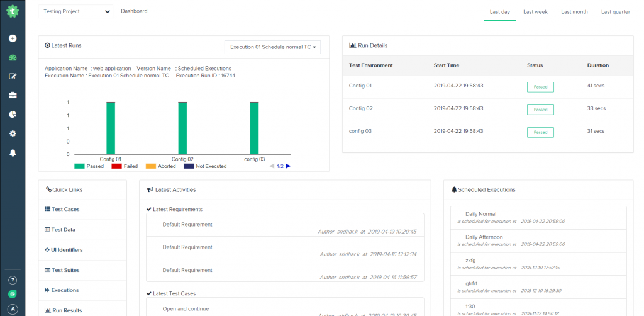Click the Duration column header
Viewport: 644px width, 316px height.
(x=598, y=65)
